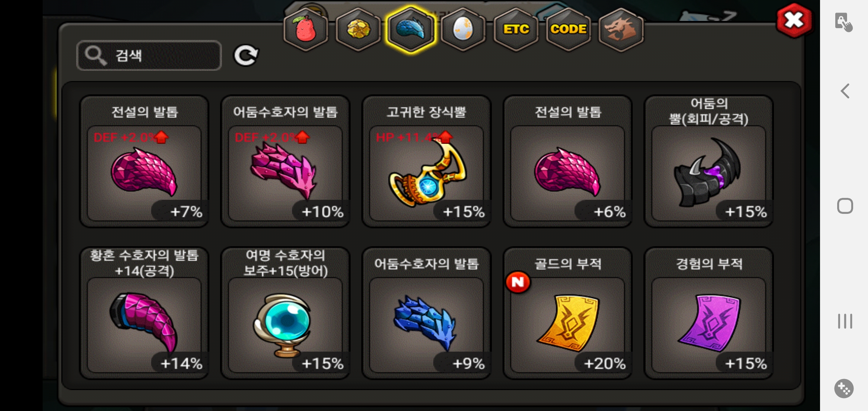Switch to the gold nugget category tab

(358, 29)
